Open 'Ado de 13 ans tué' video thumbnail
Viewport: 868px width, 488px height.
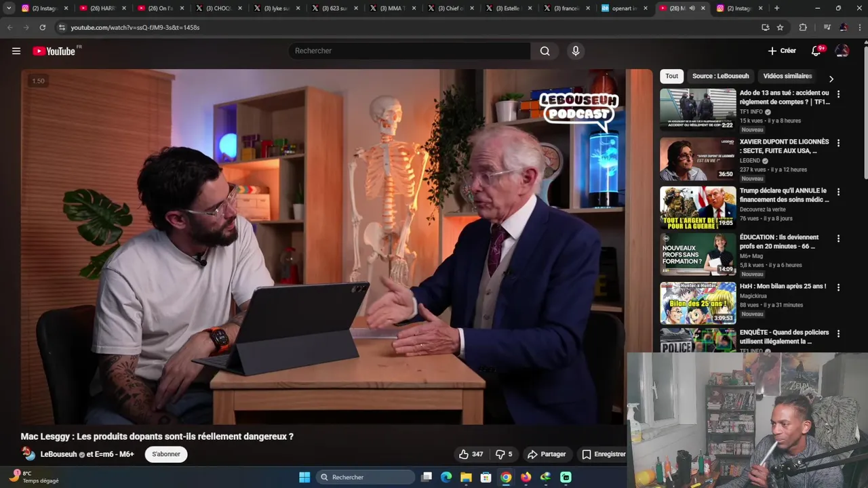tap(698, 110)
